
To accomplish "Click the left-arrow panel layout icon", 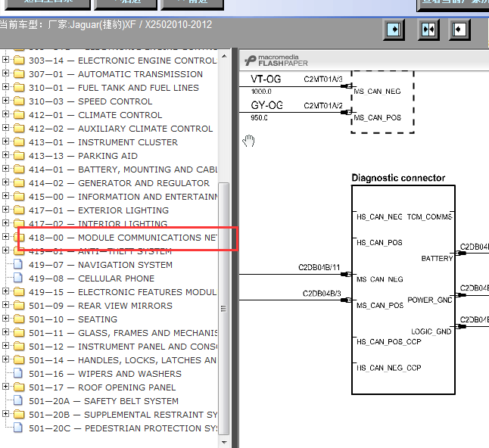I will pyautogui.click(x=459, y=30).
